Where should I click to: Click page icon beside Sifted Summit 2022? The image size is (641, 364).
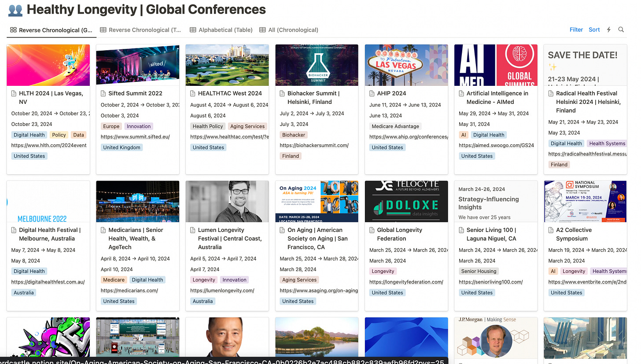coord(103,93)
